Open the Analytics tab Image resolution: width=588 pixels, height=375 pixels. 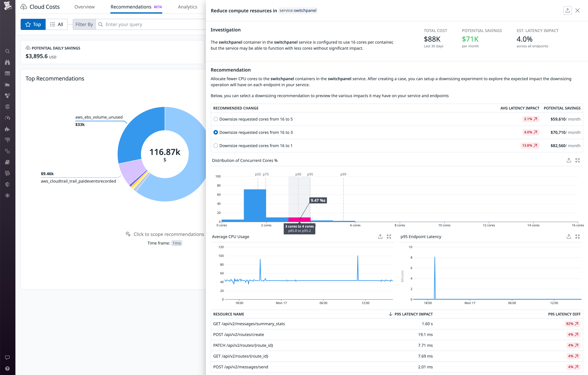[x=187, y=7]
